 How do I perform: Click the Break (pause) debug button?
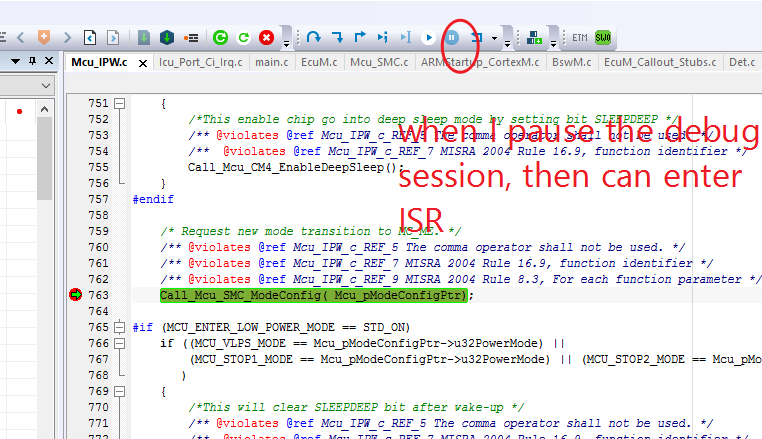(x=452, y=37)
